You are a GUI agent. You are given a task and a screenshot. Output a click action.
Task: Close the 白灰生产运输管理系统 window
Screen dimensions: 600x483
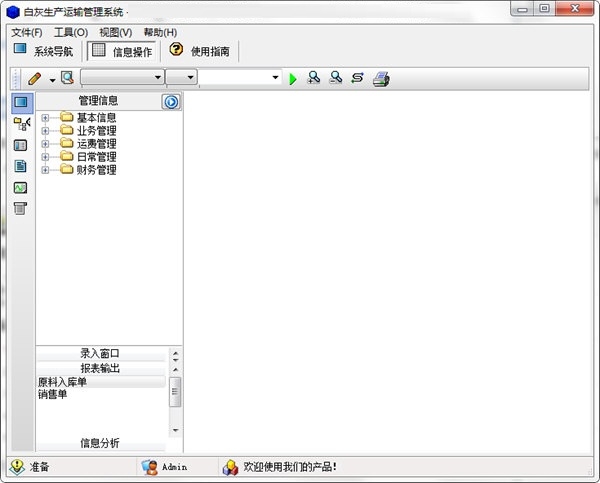(574, 8)
